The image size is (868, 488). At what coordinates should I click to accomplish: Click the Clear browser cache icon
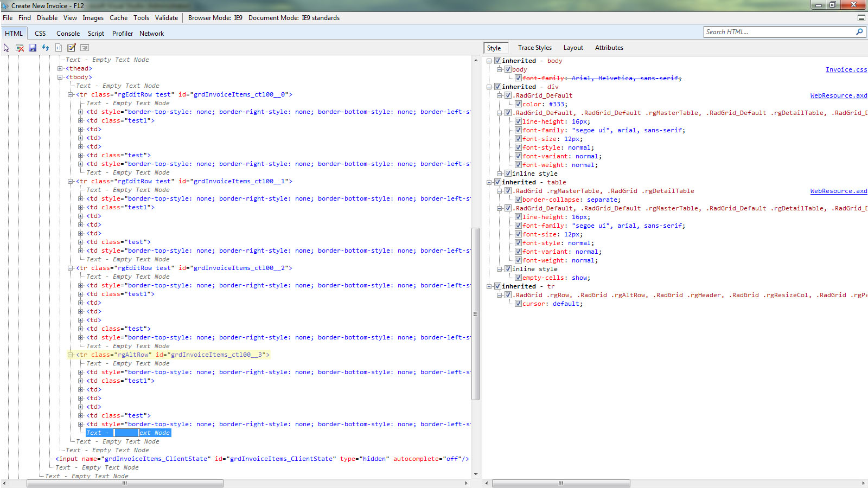pos(20,48)
